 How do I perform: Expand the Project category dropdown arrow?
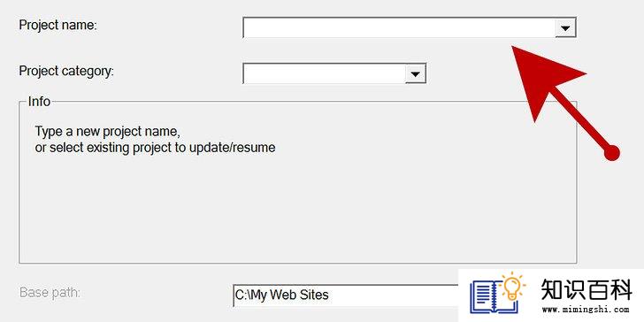[x=416, y=74]
